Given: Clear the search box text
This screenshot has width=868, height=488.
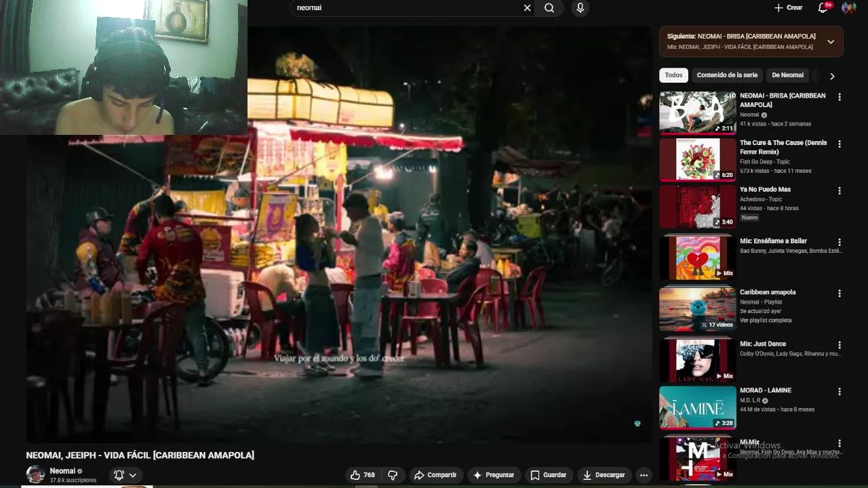Looking at the screenshot, I should click(527, 8).
